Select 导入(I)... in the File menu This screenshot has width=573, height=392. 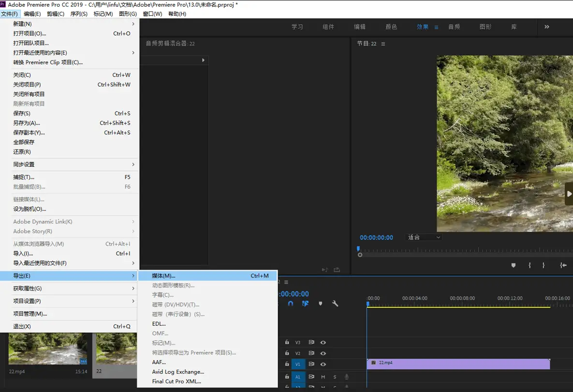coord(70,254)
